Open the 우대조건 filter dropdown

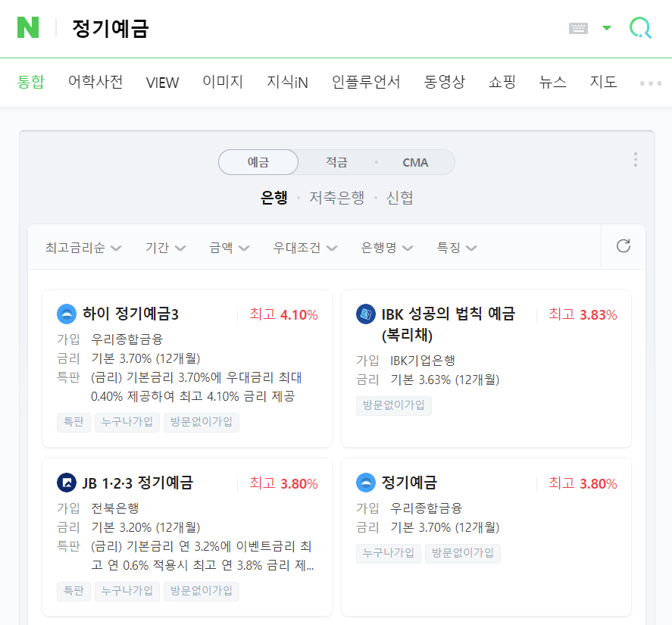[x=305, y=247]
